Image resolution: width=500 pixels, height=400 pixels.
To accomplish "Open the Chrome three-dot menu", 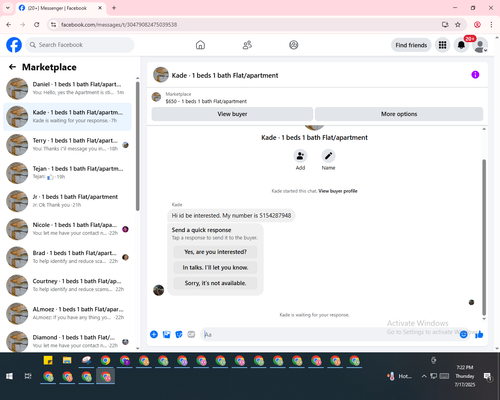I will (x=491, y=24).
